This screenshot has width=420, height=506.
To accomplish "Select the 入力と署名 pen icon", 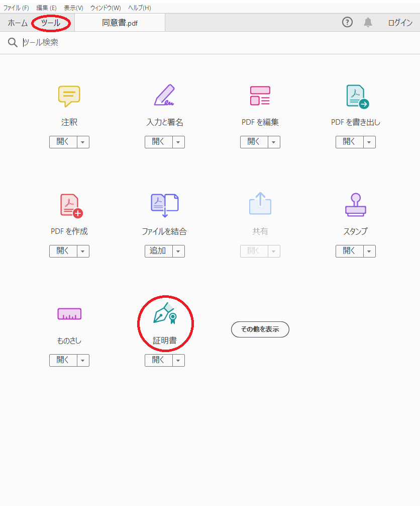I will pos(164,96).
